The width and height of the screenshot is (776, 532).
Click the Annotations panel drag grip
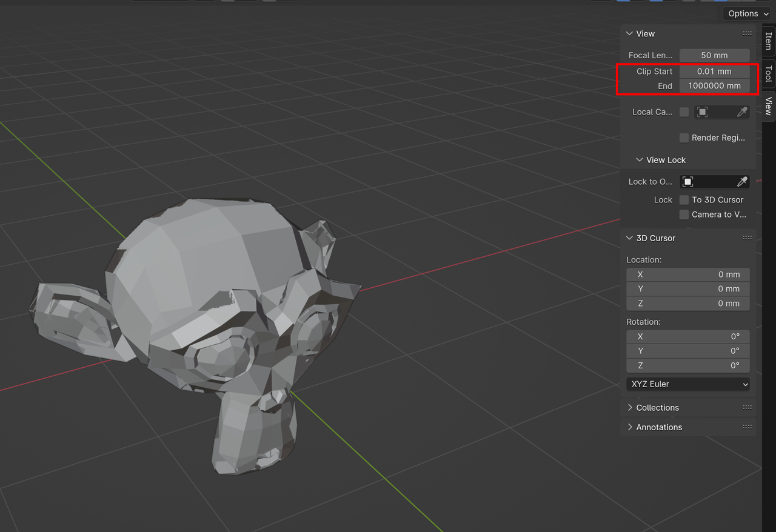pyautogui.click(x=747, y=427)
